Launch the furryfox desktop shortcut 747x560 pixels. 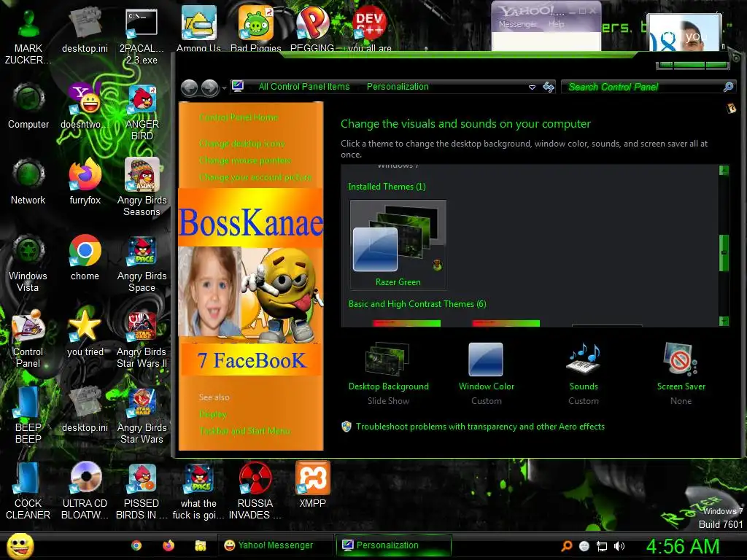coord(85,182)
